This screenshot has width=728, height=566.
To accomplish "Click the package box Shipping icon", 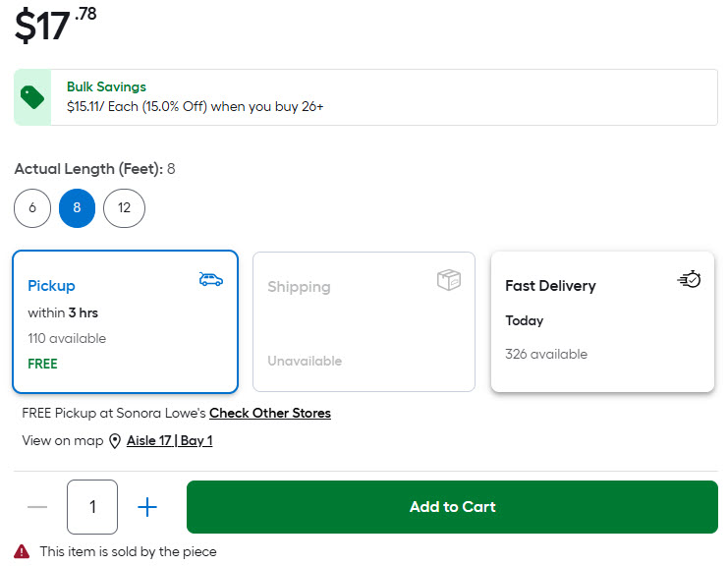I will point(449,281).
